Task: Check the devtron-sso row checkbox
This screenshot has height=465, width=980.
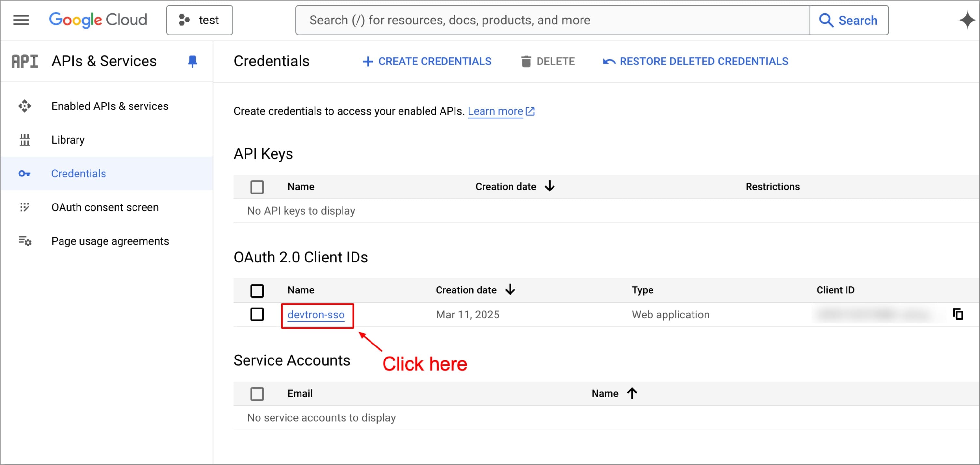Action: tap(257, 314)
